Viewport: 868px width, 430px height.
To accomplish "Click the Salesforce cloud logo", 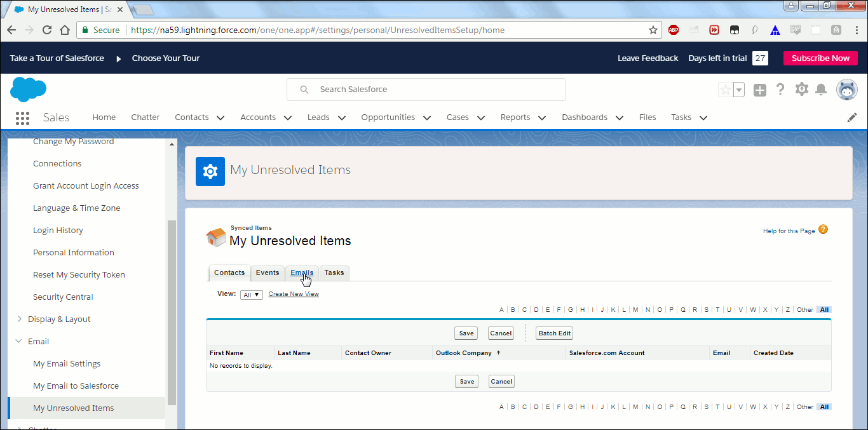I will pos(29,90).
